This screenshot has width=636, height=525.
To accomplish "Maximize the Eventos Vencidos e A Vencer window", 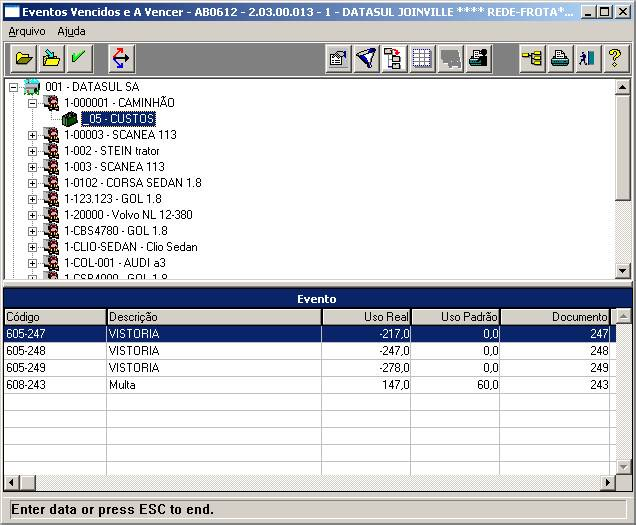I will click(605, 12).
